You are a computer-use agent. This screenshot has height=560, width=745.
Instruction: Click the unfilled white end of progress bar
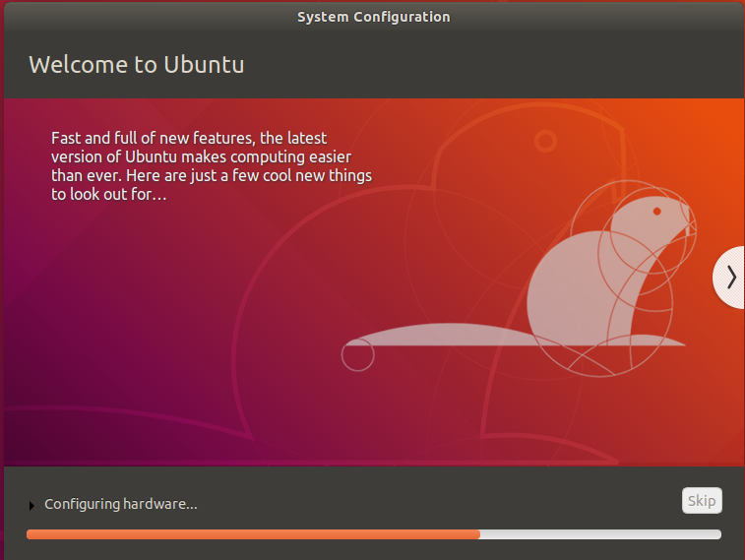click(600, 534)
